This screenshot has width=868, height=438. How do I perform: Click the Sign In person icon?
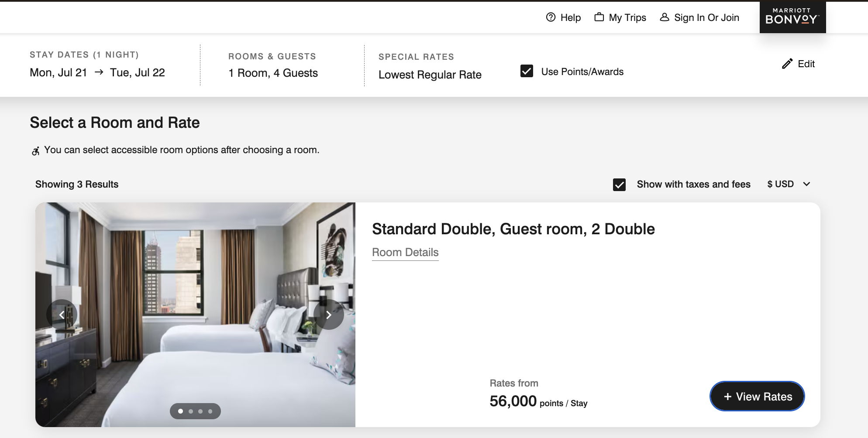[x=664, y=17]
